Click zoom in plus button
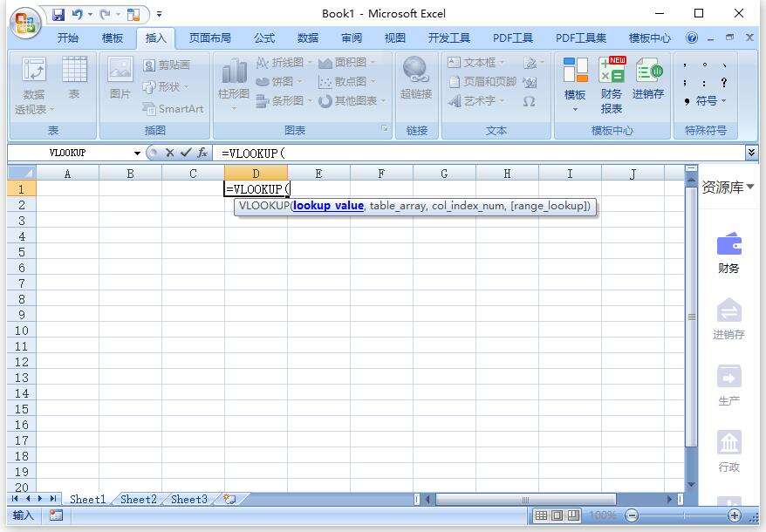This screenshot has width=766, height=532. click(x=735, y=515)
